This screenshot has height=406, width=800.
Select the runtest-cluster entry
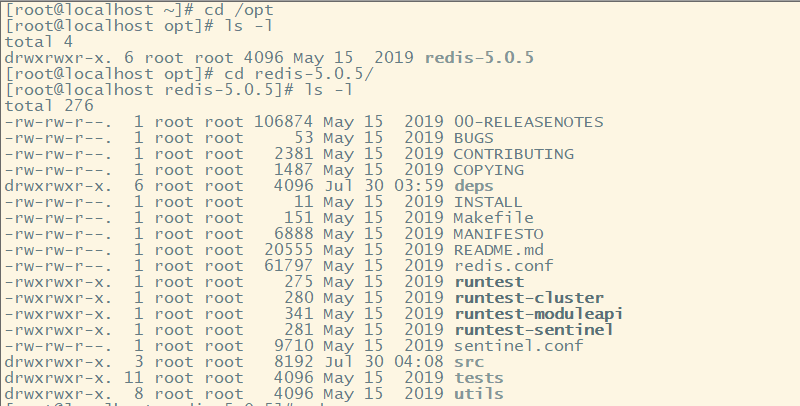coord(529,298)
